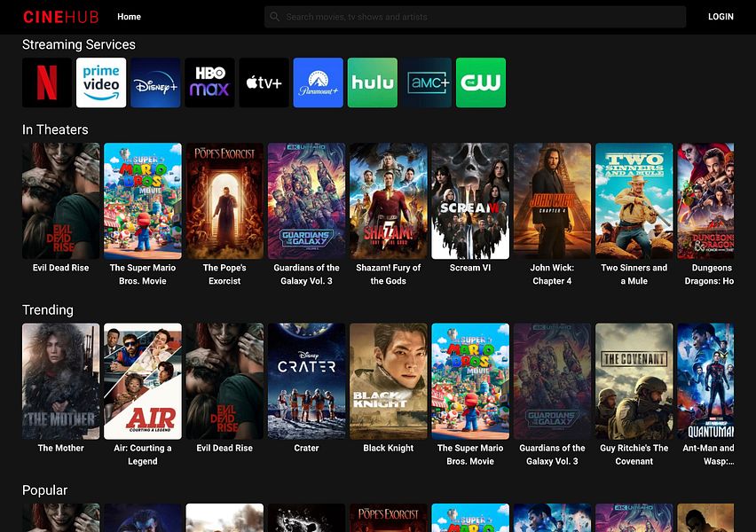The height and width of the screenshot is (532, 756).
Task: Open the HBO Max service icon
Action: [x=209, y=82]
